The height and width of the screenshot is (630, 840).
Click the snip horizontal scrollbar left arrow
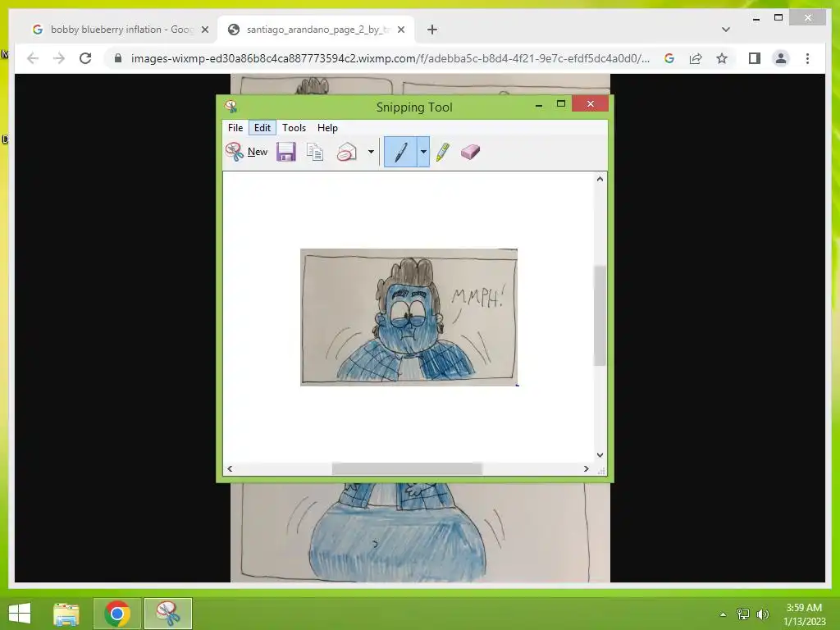[230, 468]
